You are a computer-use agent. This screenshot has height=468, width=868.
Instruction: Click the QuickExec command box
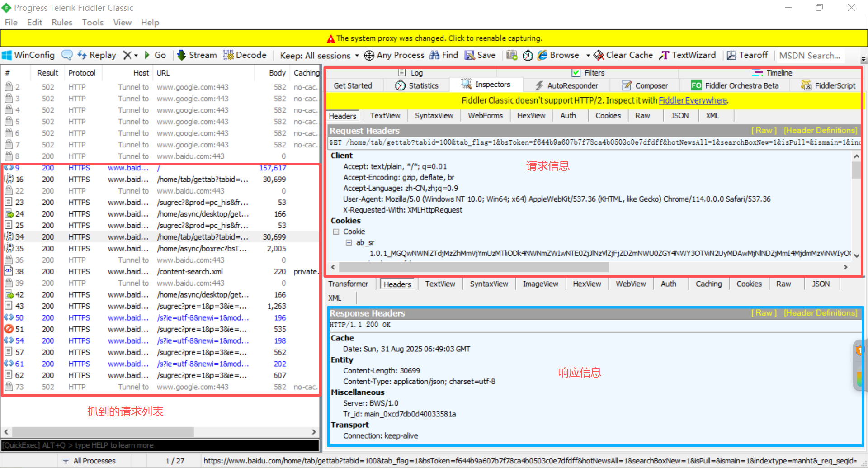(x=160, y=445)
